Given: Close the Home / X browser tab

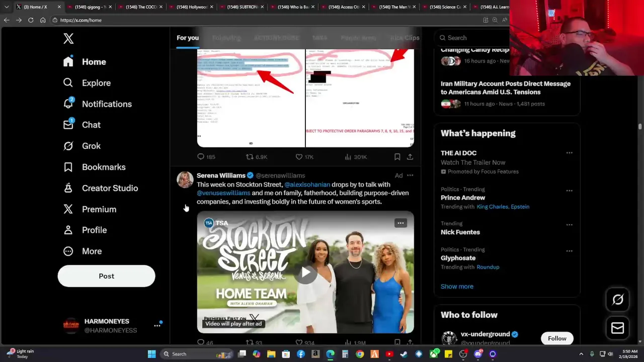Looking at the screenshot, I should (x=59, y=7).
